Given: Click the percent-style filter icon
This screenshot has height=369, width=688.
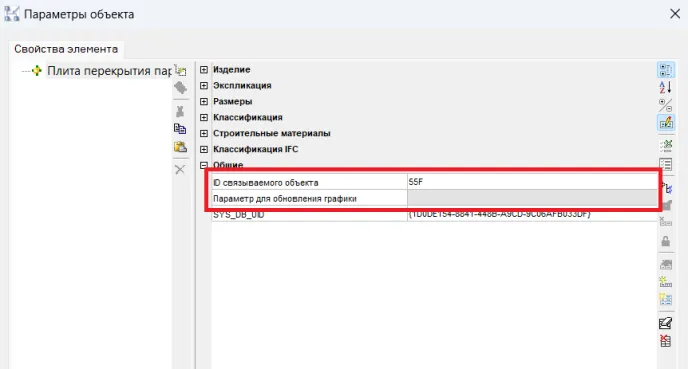Looking at the screenshot, I should (x=666, y=105).
